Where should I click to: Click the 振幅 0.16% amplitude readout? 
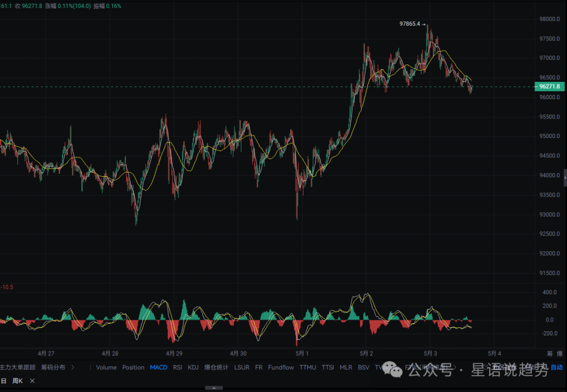coord(108,6)
